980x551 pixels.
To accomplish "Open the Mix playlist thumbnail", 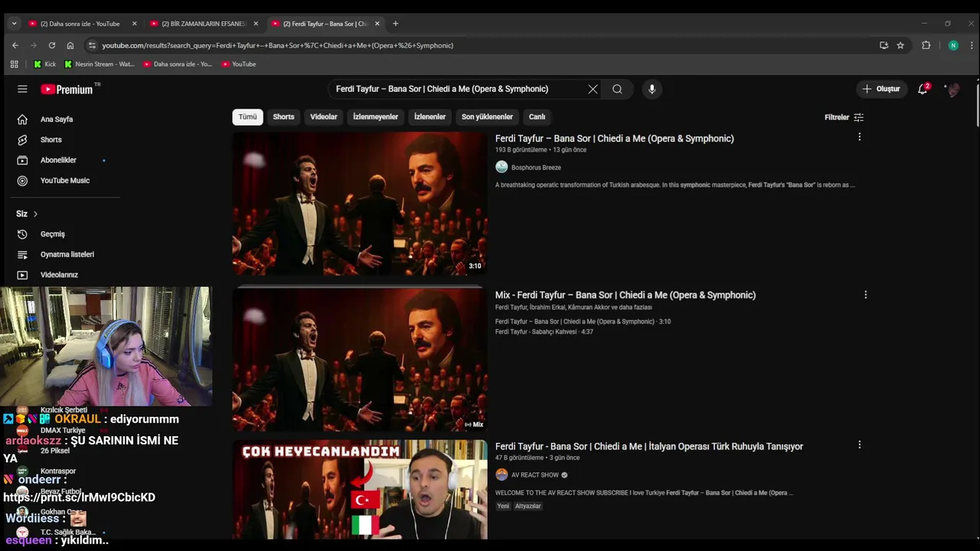I will pos(360,360).
